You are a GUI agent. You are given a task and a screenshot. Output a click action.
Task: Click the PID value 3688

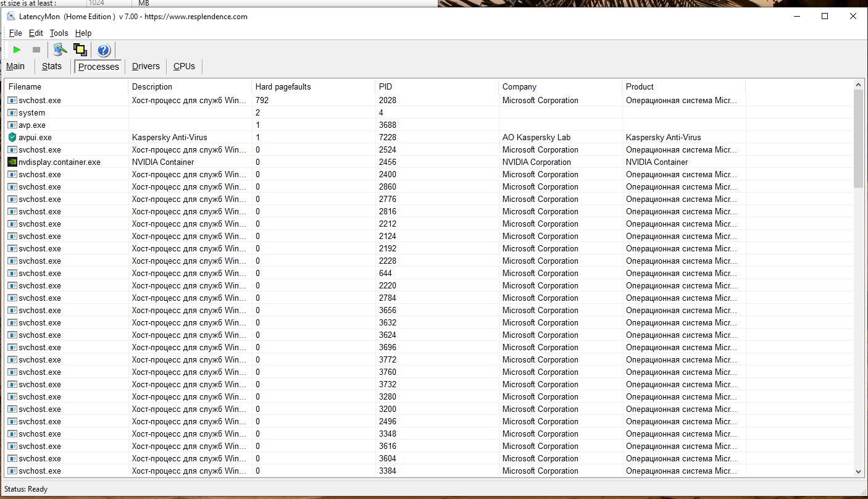point(388,125)
